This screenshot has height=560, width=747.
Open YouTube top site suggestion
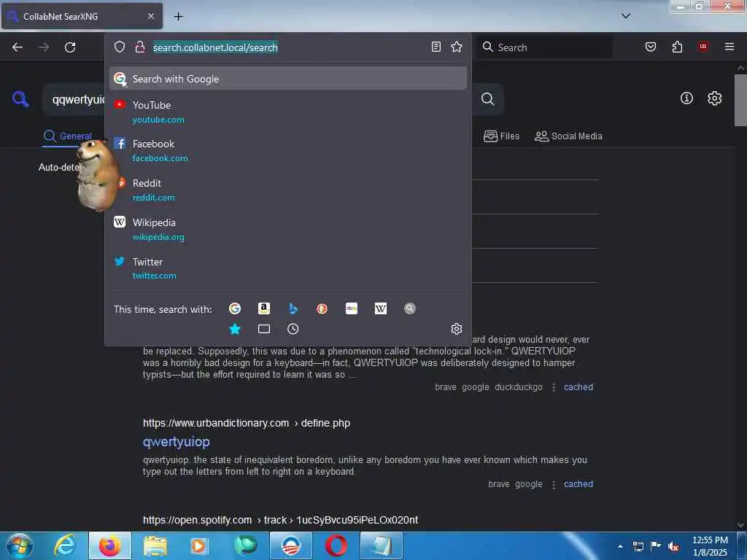click(x=287, y=112)
